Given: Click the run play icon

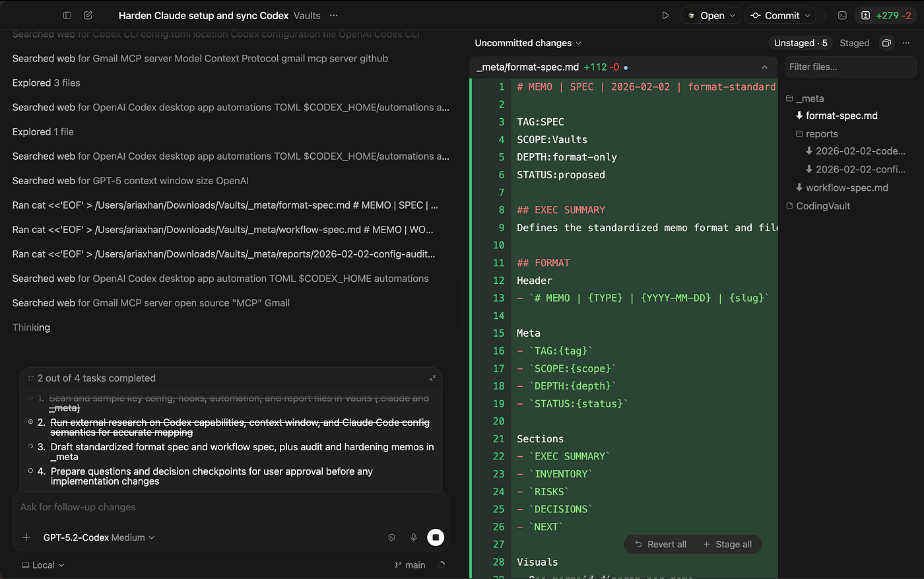Looking at the screenshot, I should coord(665,15).
